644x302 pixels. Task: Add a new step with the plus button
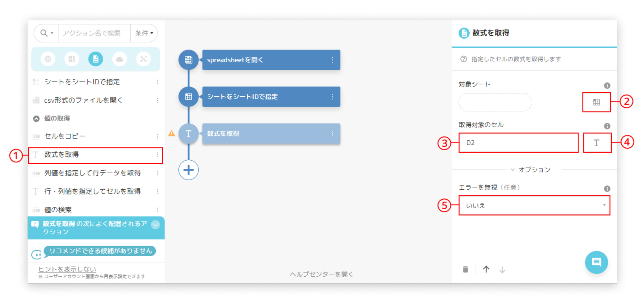click(189, 170)
